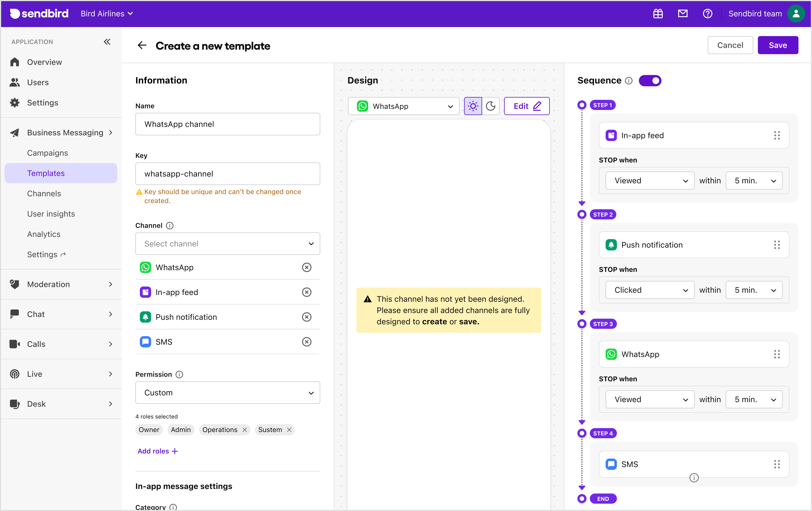
Task: Grab the WhatsApp step drag handle
Action: [777, 354]
